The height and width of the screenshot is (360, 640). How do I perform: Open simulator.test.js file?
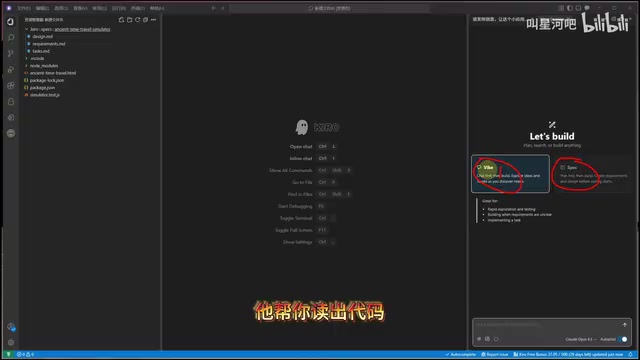click(44, 95)
